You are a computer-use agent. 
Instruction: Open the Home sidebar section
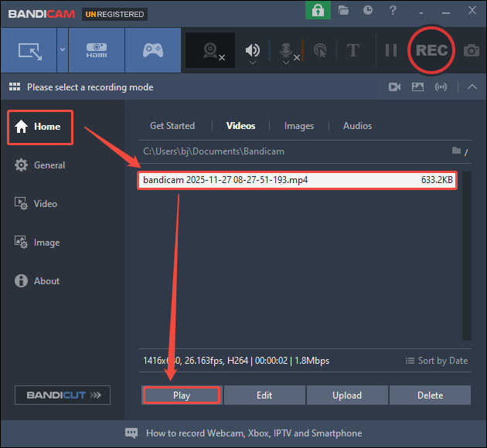click(40, 127)
